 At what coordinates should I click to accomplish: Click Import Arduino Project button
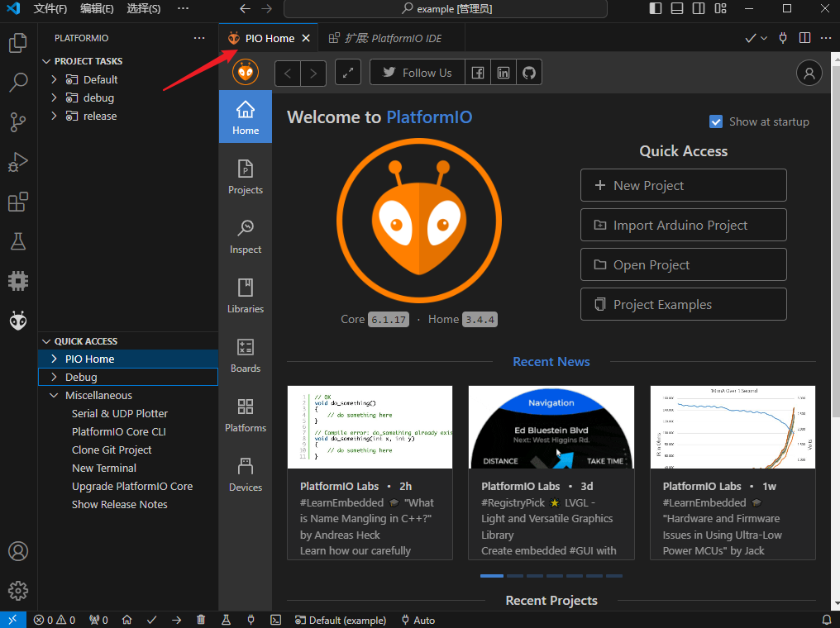tap(684, 225)
